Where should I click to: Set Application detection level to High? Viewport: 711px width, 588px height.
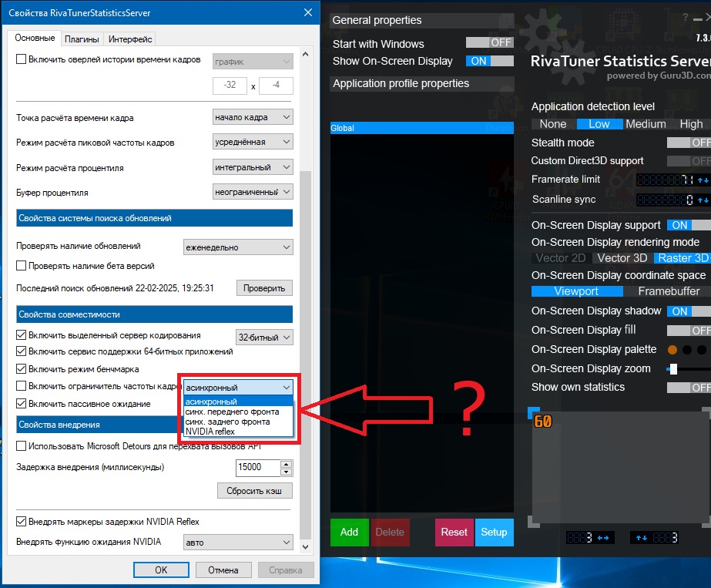tap(691, 124)
